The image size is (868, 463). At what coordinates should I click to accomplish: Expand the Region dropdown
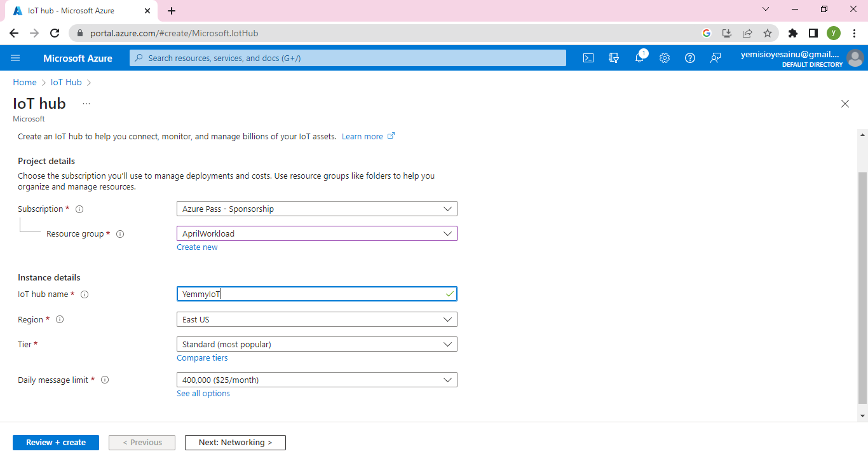(316, 319)
